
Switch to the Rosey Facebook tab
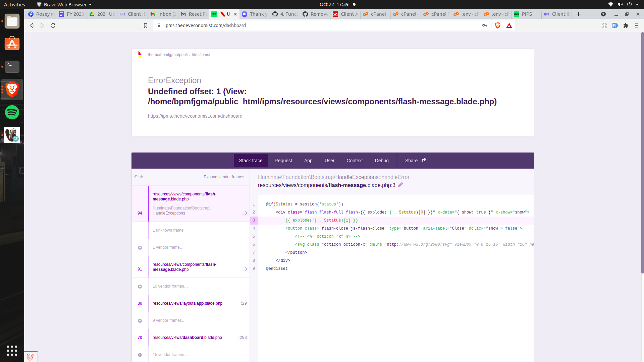click(x=41, y=14)
